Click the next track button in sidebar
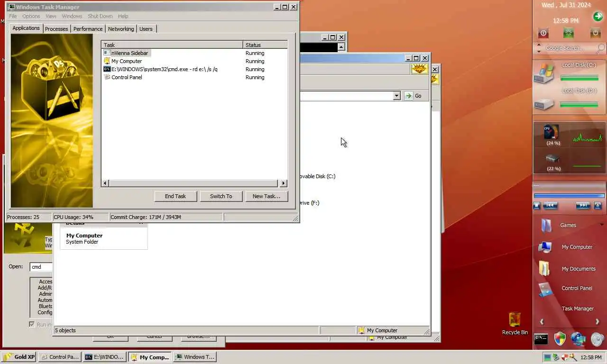 point(583,206)
